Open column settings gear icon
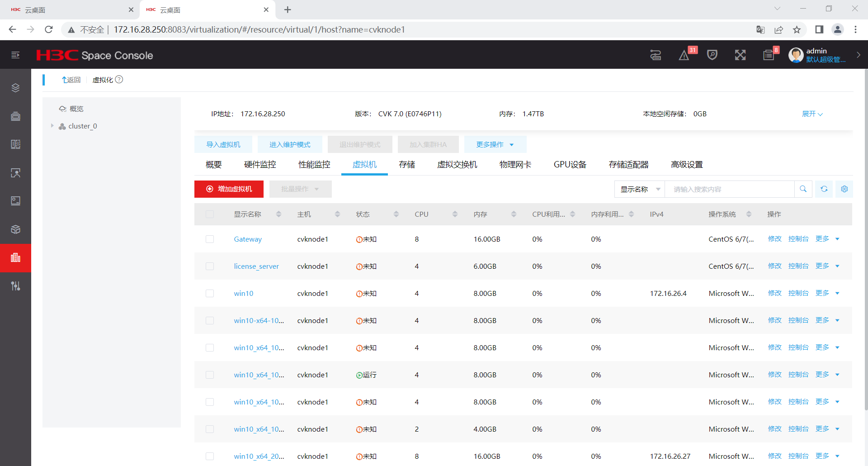 844,189
